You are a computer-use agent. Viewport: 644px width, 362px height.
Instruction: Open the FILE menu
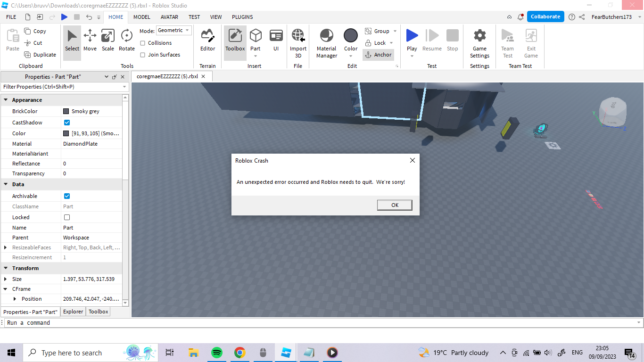[11, 17]
